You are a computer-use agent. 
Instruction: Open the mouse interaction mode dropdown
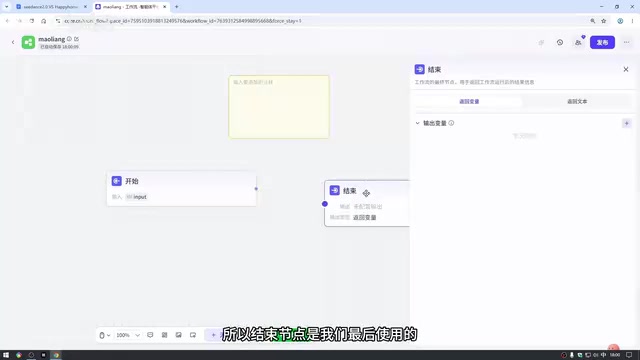click(x=104, y=335)
